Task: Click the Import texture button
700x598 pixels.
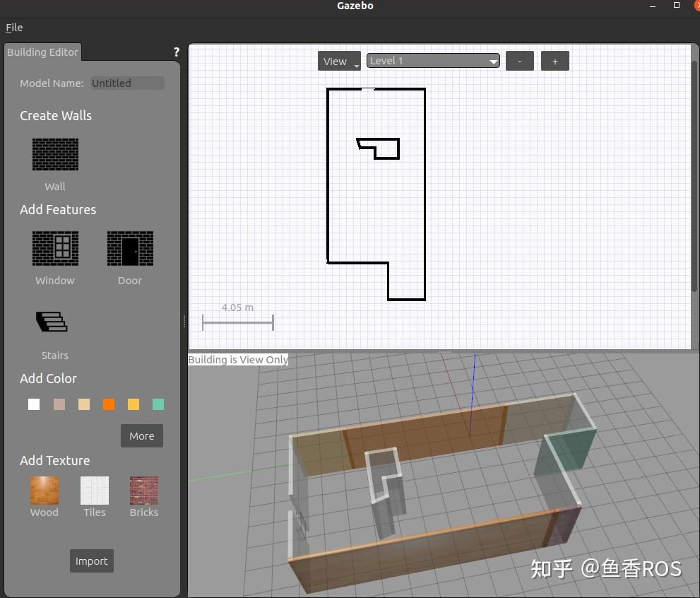Action: pyautogui.click(x=91, y=561)
